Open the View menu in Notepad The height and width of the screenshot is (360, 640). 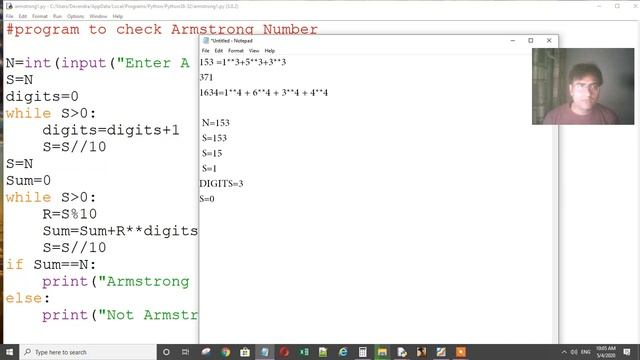click(x=254, y=51)
